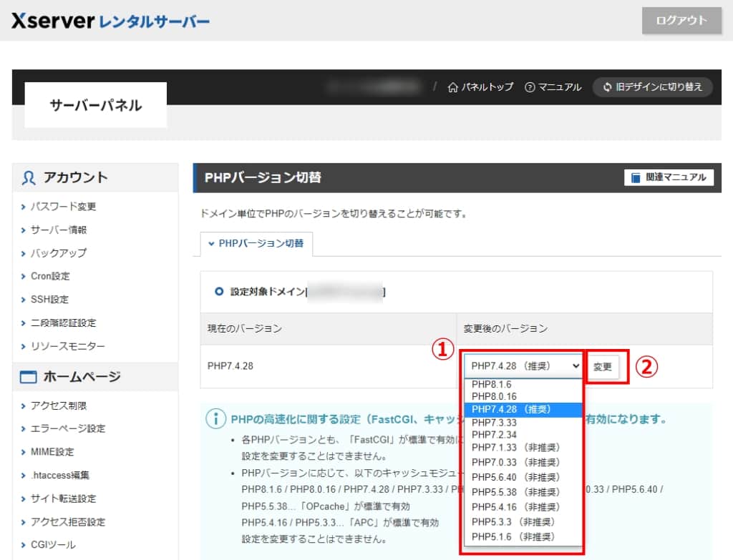This screenshot has height=560, width=733.
Task: Choose PHP8.1.6 from the version list
Action: click(523, 384)
